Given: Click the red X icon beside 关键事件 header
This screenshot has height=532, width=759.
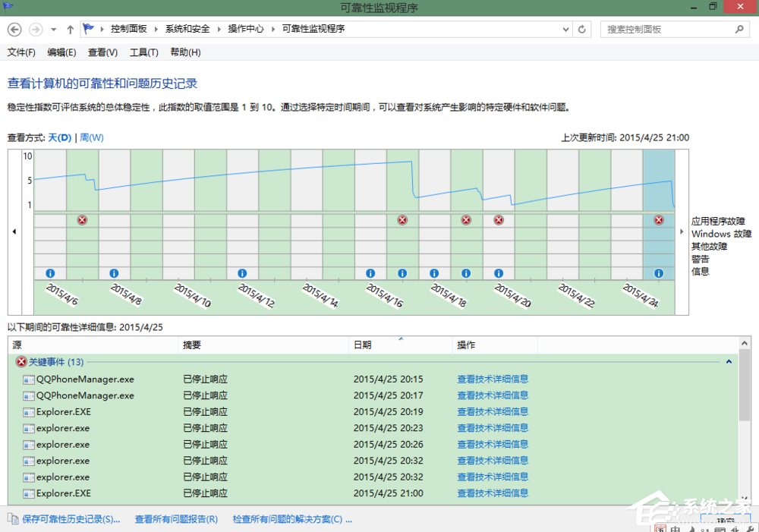Looking at the screenshot, I should point(21,362).
